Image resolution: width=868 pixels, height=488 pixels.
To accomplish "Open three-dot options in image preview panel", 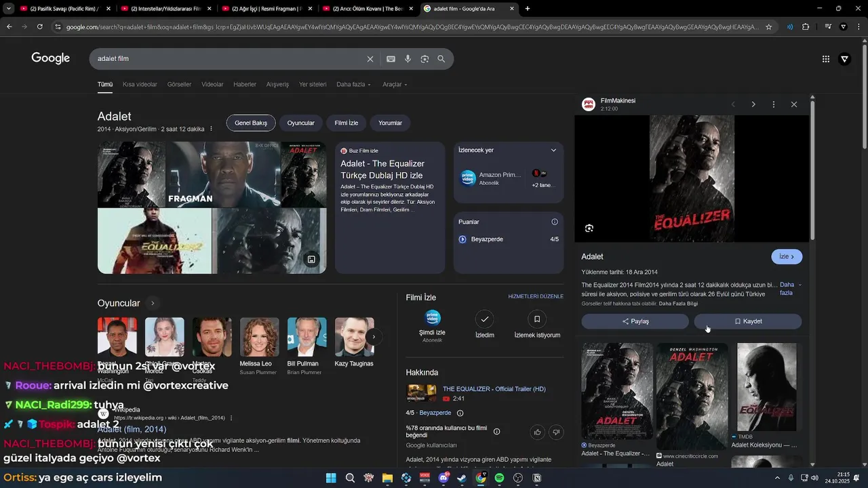I will coord(774,104).
